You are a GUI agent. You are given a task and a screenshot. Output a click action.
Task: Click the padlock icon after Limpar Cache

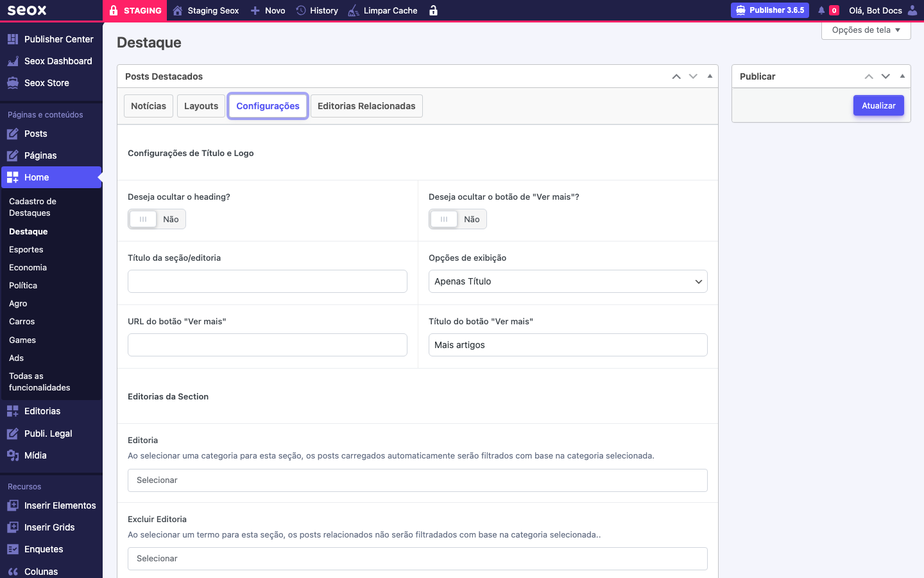tap(433, 10)
